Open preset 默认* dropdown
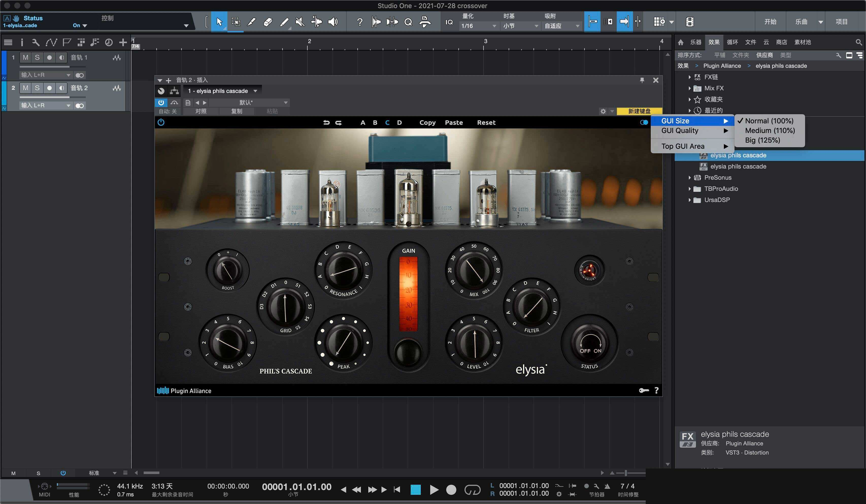The width and height of the screenshot is (866, 504). [249, 102]
